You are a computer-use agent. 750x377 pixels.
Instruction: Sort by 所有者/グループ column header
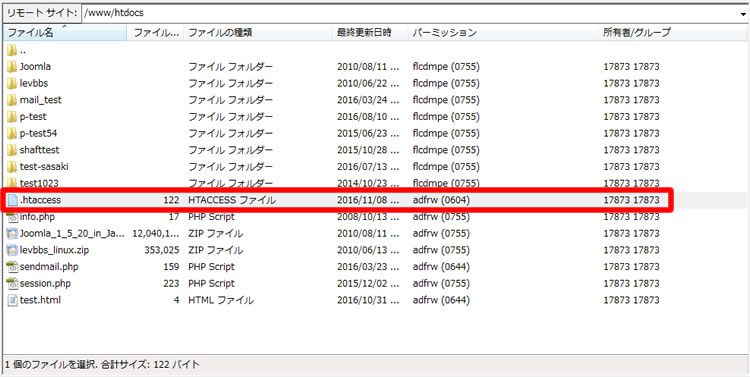tap(673, 33)
